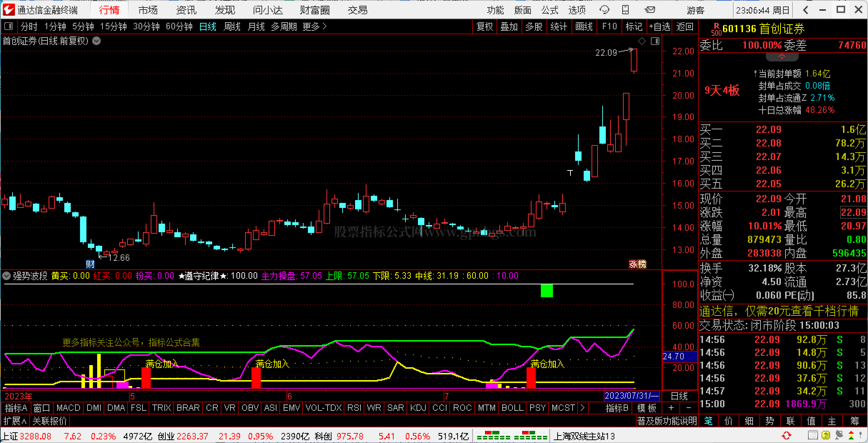Click the 统计 toolbar button
868x443 pixels.
coord(559,26)
